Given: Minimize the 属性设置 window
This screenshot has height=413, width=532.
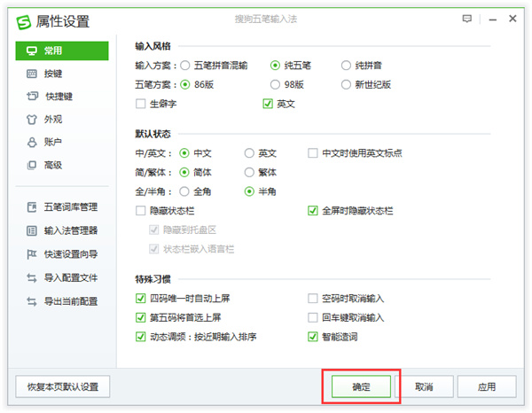Looking at the screenshot, I should point(493,19).
